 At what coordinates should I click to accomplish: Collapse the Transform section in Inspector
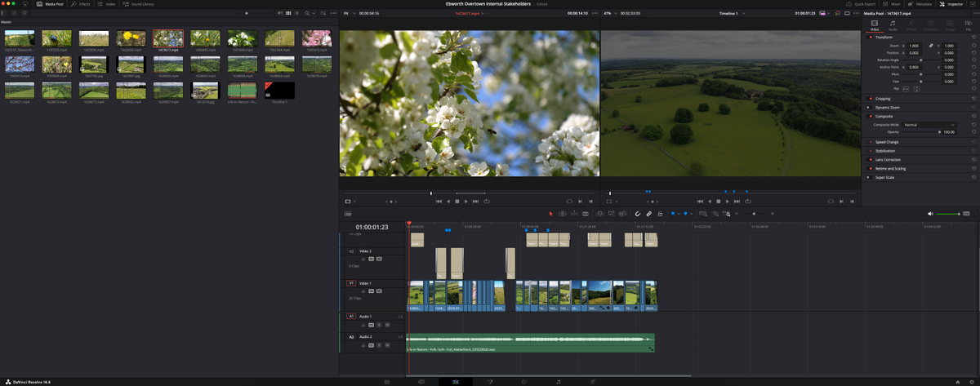[884, 37]
